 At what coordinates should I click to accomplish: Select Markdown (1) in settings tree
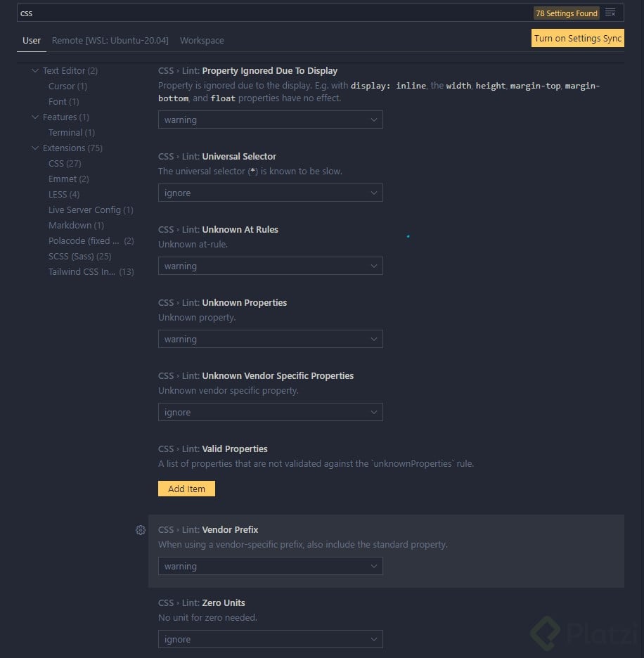(x=76, y=226)
